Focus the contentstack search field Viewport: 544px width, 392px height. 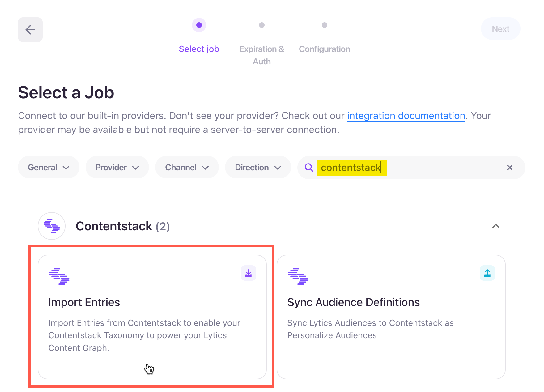click(411, 168)
